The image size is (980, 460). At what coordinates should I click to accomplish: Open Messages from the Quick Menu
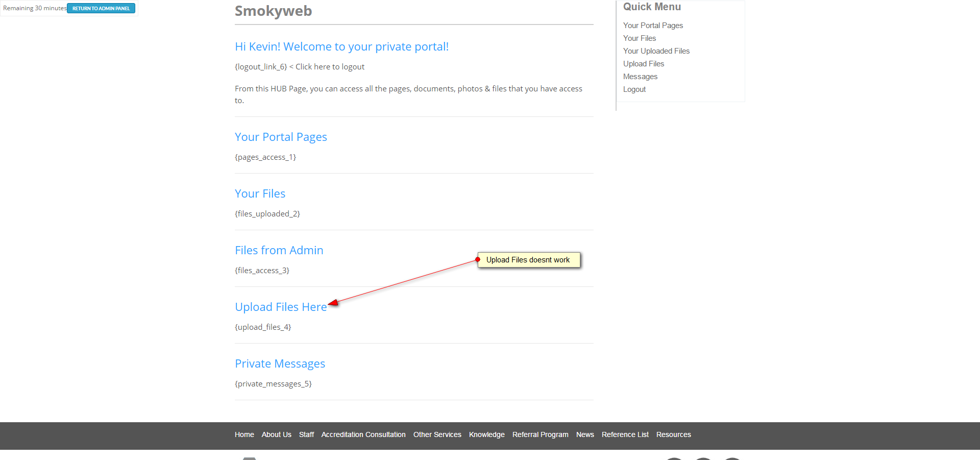point(640,77)
